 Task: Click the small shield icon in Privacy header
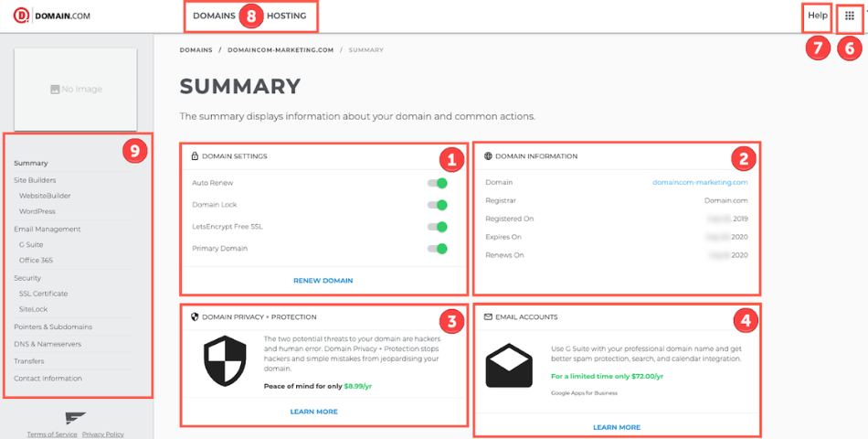point(195,317)
